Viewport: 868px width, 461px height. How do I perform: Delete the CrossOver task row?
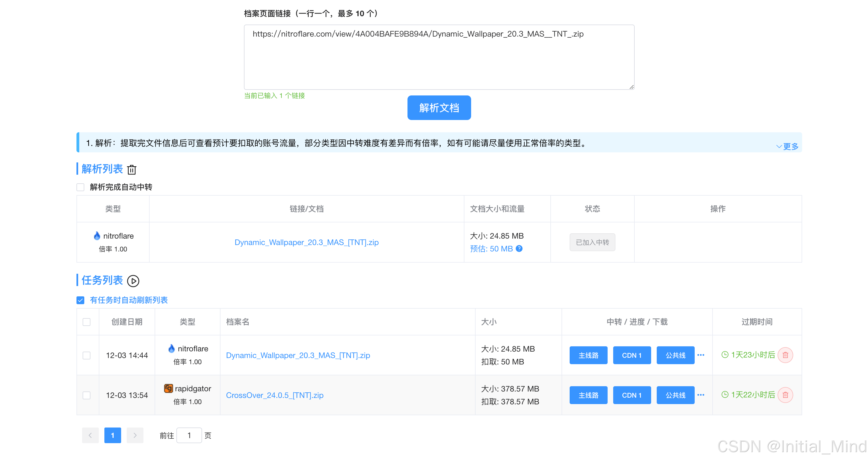(785, 395)
